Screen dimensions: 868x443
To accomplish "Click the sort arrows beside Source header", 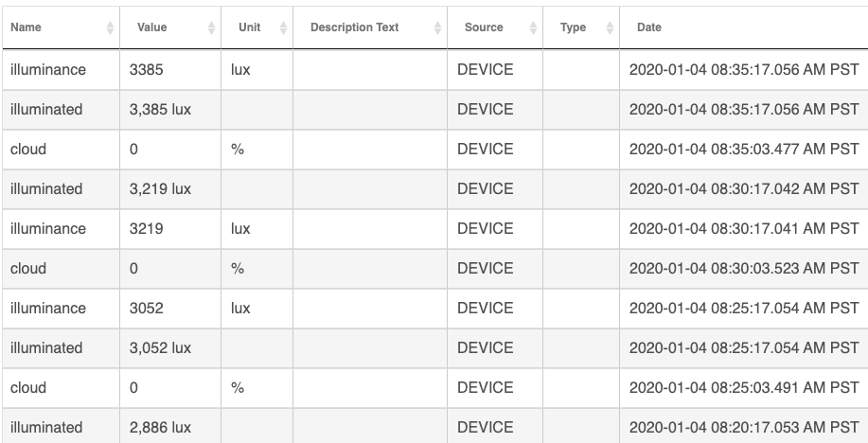I will [x=534, y=28].
